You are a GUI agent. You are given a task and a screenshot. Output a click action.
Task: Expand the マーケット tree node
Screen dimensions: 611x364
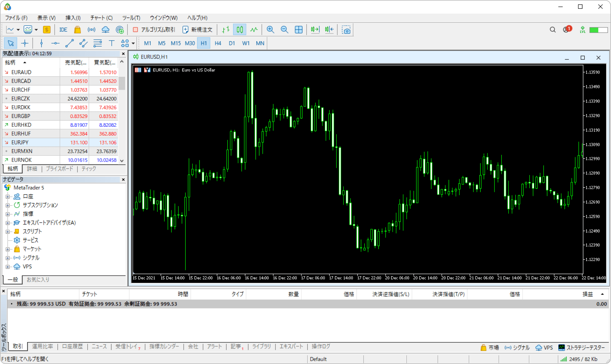point(8,249)
